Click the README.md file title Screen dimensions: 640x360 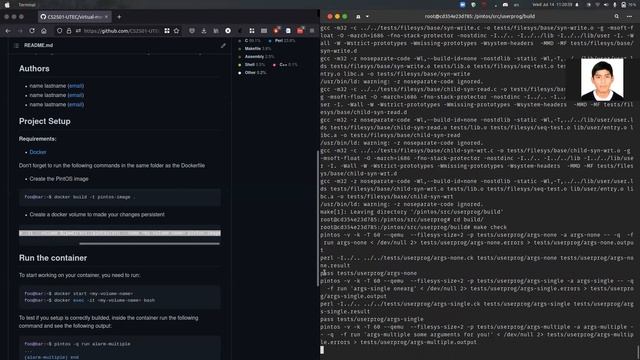(x=38, y=45)
